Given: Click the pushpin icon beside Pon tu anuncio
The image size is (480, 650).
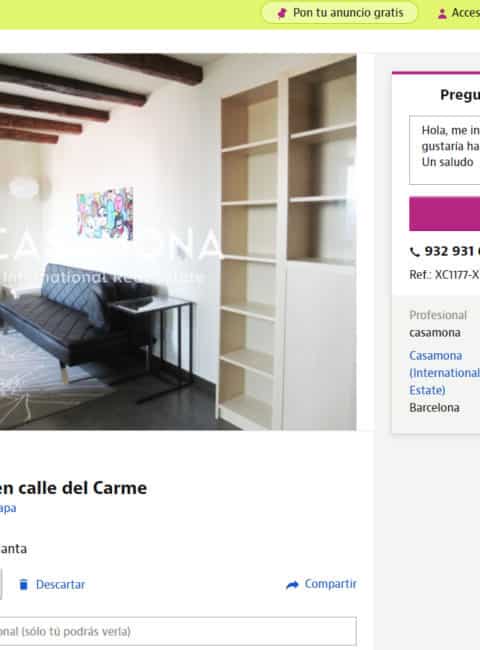Looking at the screenshot, I should tap(282, 13).
